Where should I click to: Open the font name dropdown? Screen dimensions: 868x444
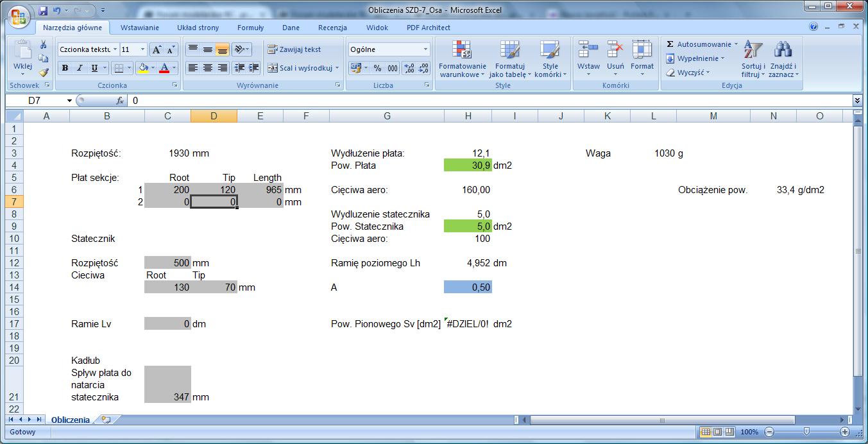point(115,49)
